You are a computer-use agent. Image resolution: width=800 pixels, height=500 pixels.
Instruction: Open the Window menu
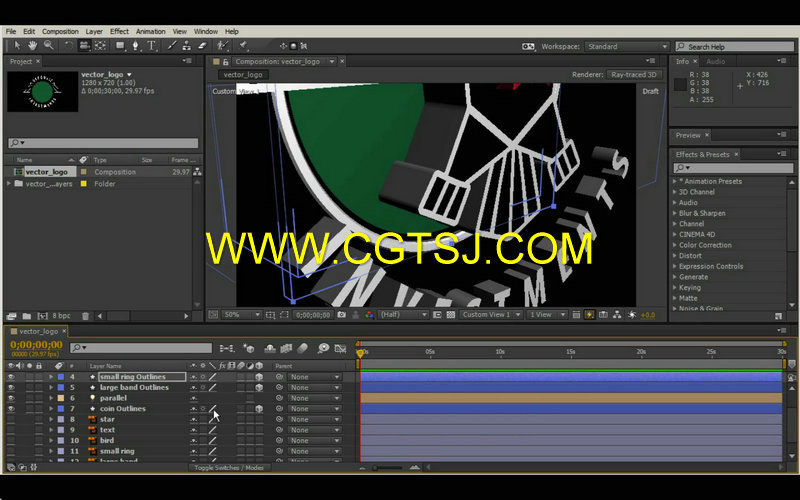click(206, 32)
